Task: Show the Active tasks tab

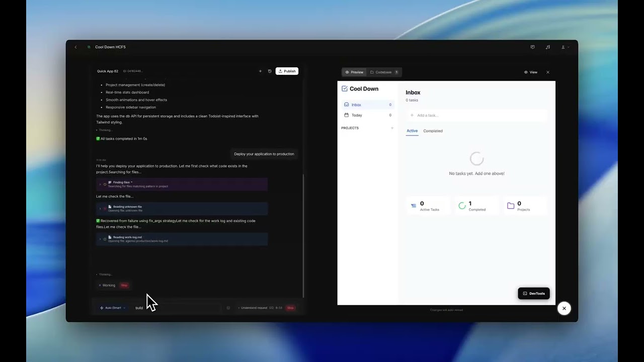Action: [x=412, y=131]
